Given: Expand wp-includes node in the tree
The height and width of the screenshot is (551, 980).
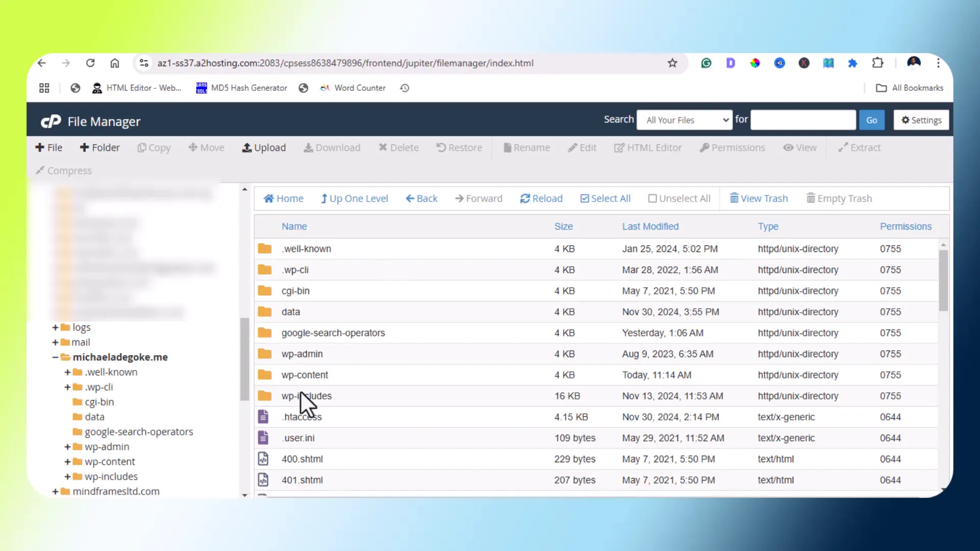Looking at the screenshot, I should 67,477.
